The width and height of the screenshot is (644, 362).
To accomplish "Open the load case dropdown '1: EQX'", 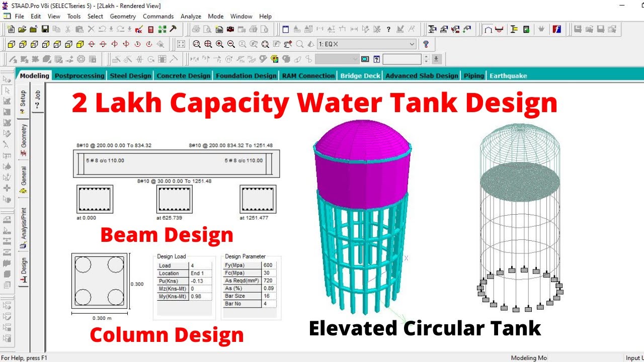I will click(x=367, y=44).
